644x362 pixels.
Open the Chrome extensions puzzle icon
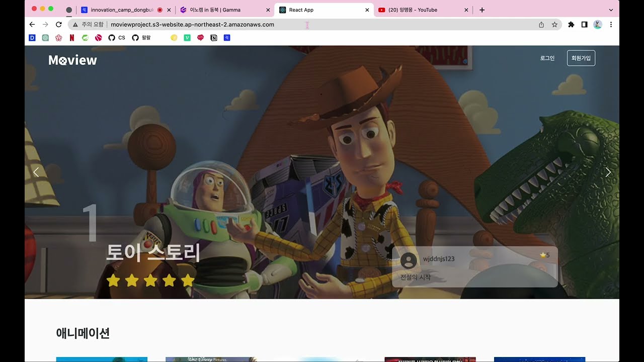pos(571,24)
